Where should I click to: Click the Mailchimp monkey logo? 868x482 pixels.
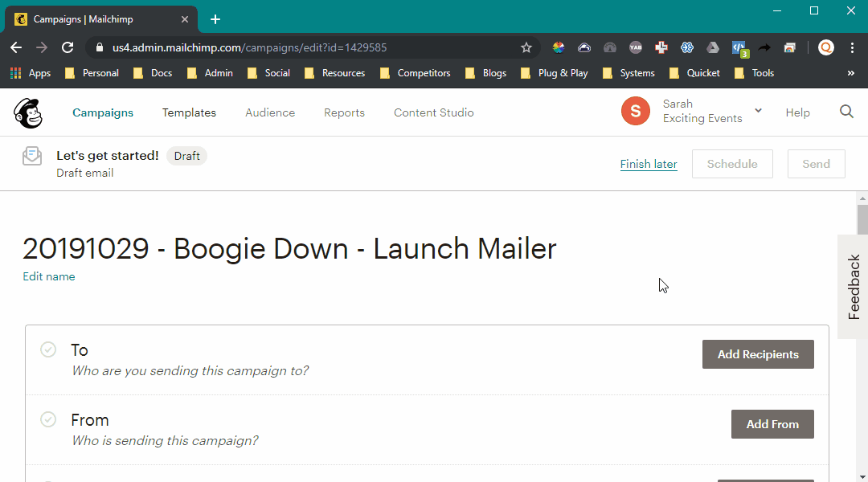(27, 113)
